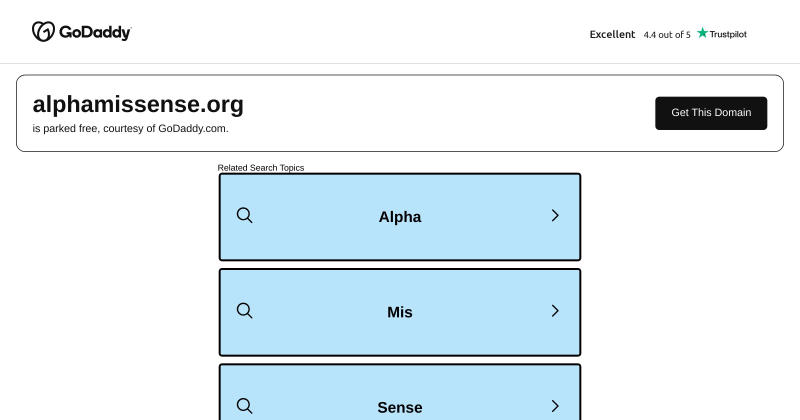The width and height of the screenshot is (800, 420).
Task: Click the magnifier icon beside Mis
Action: 244,311
